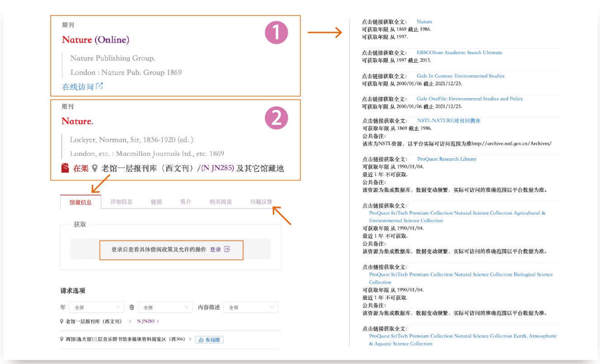
Task: Click the 在线访问 link
Action: [78, 86]
